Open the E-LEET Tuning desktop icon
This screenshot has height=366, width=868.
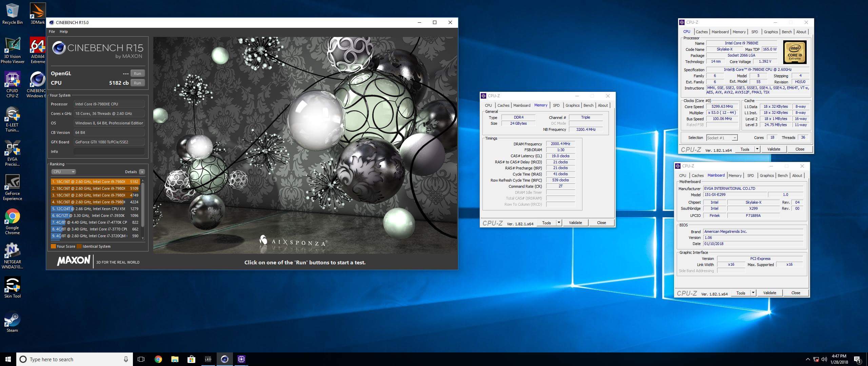[12, 119]
